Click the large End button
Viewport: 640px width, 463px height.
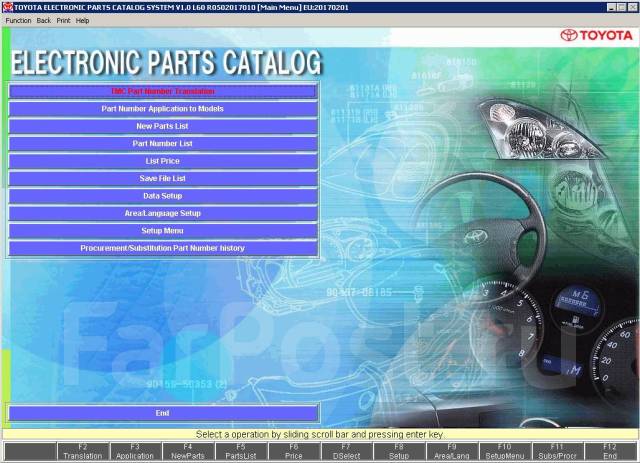[162, 413]
